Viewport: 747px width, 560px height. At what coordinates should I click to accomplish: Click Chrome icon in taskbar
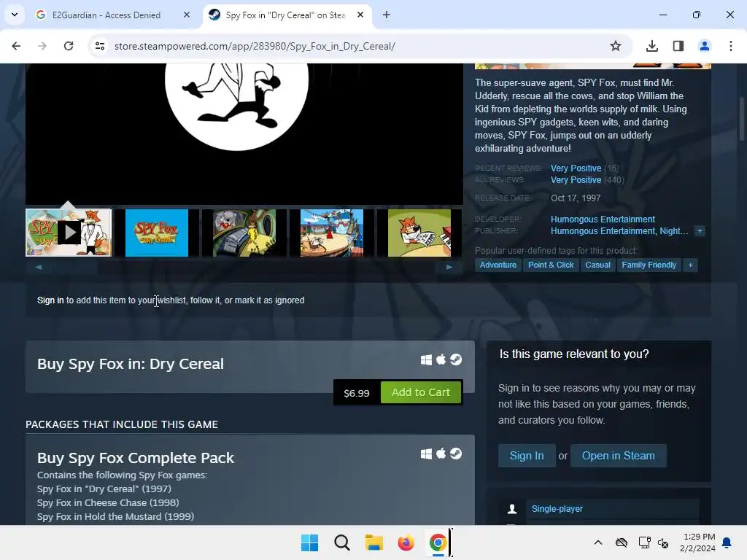point(438,542)
